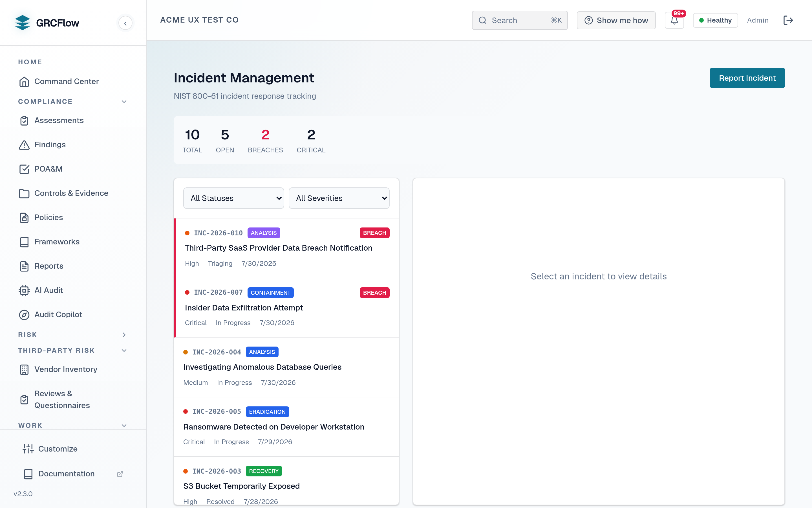812x508 pixels.
Task: Click the Frameworks book icon
Action: (24, 242)
